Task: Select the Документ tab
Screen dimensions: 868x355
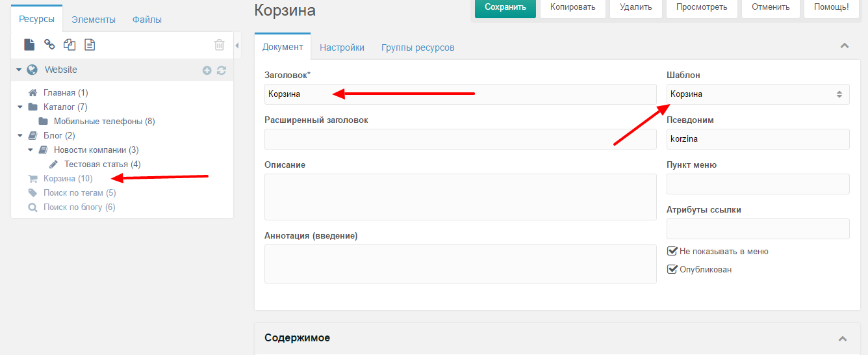Action: 283,47
